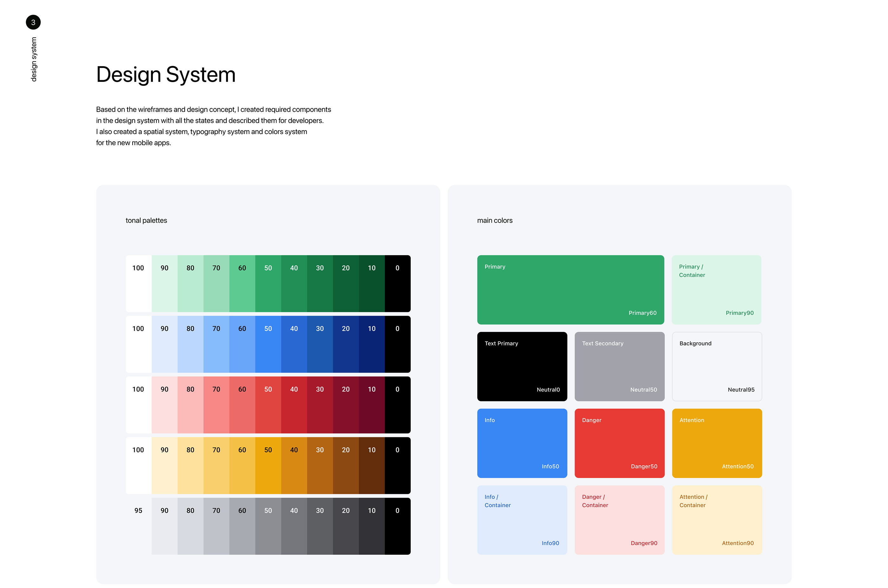The image size is (888, 588).
Task: Click the red Danger50 color card
Action: click(x=619, y=443)
